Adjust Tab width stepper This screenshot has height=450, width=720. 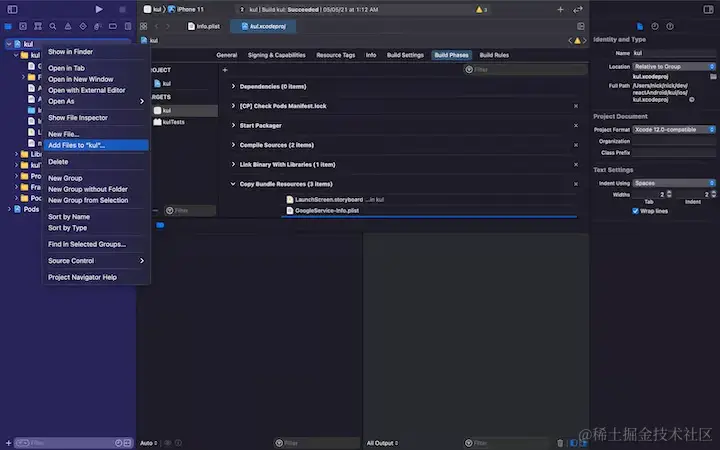coord(669,194)
